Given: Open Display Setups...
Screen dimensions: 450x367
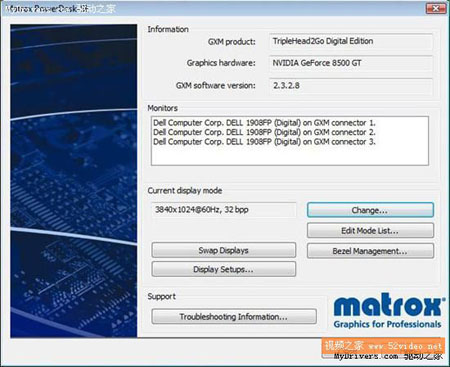Looking at the screenshot, I should coord(224,269).
